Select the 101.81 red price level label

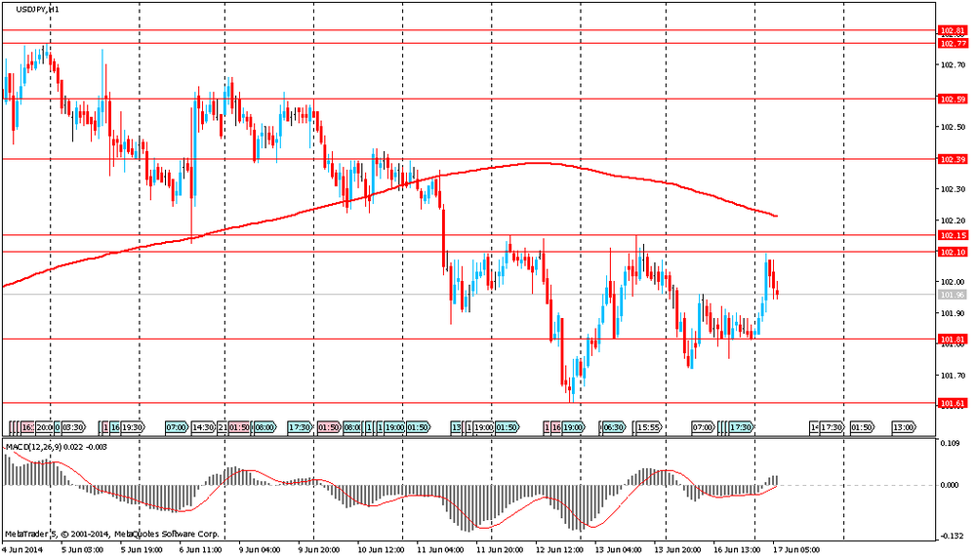click(x=953, y=340)
